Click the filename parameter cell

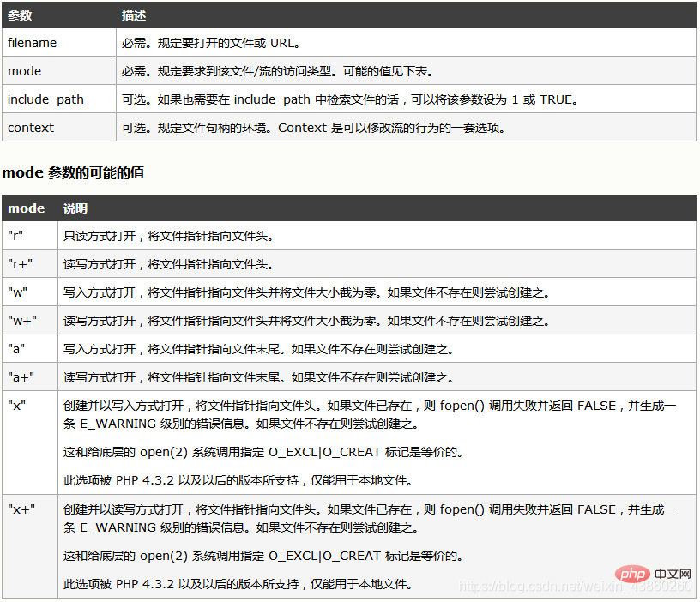click(x=33, y=43)
